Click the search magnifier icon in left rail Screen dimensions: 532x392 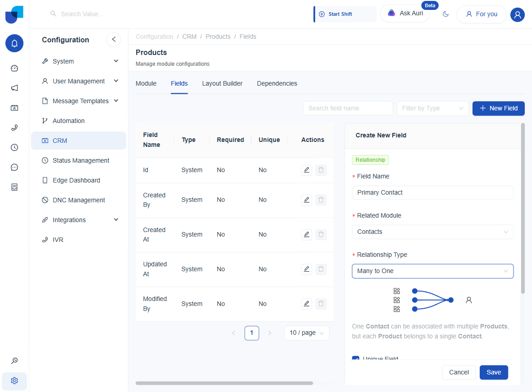[14, 361]
